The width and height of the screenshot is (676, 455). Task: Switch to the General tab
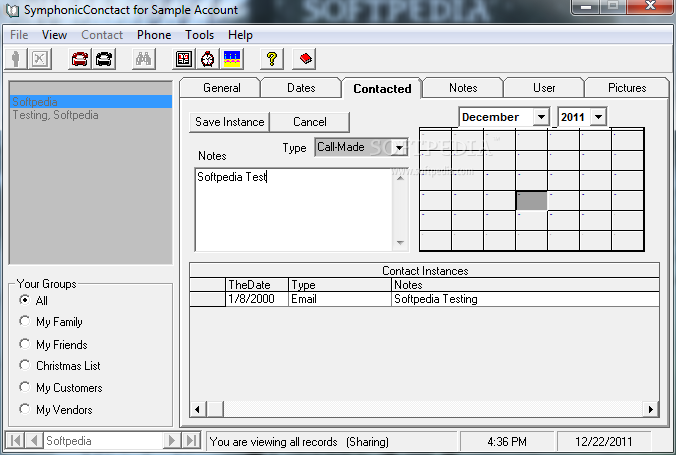pos(222,88)
